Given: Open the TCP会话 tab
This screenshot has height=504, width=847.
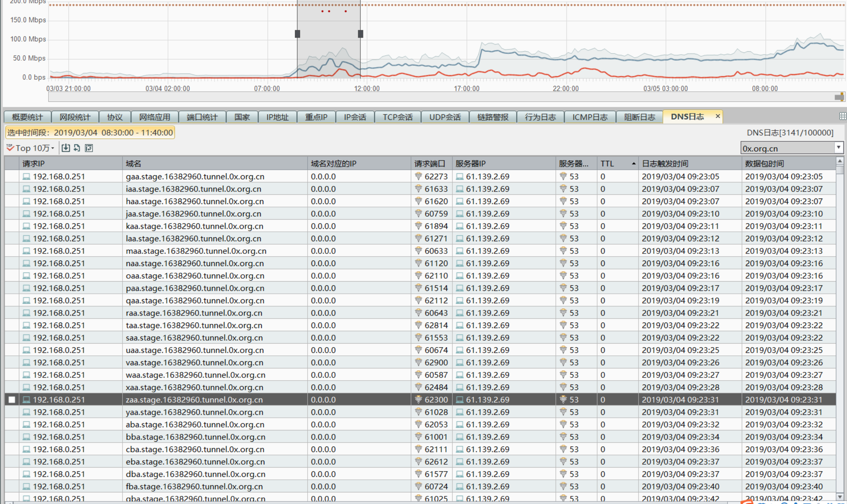Looking at the screenshot, I should pyautogui.click(x=398, y=117).
